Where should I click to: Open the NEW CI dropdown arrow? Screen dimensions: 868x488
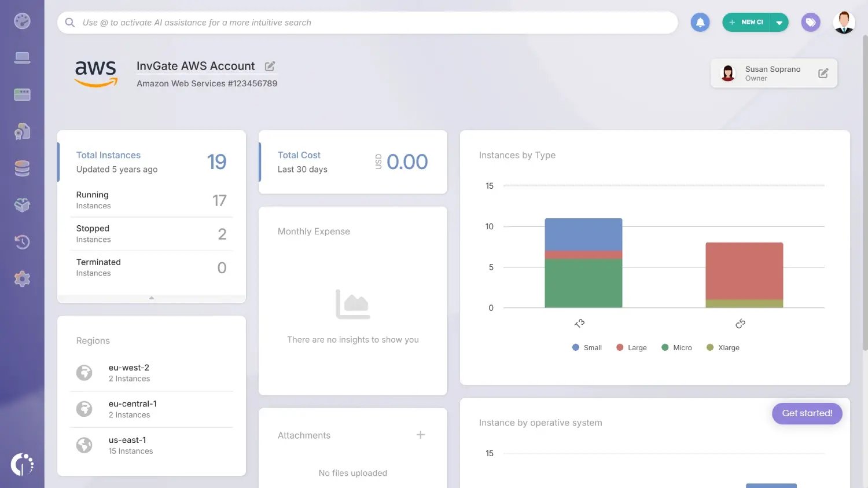point(780,21)
